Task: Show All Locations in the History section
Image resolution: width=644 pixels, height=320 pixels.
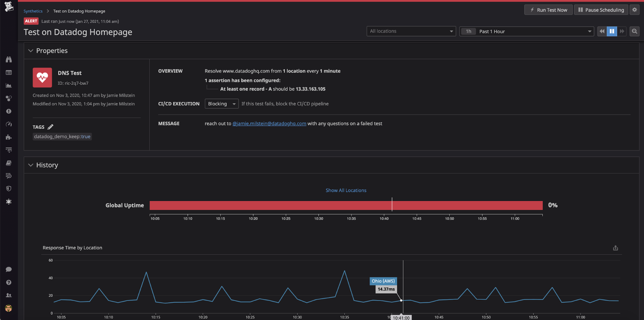Action: [346, 190]
